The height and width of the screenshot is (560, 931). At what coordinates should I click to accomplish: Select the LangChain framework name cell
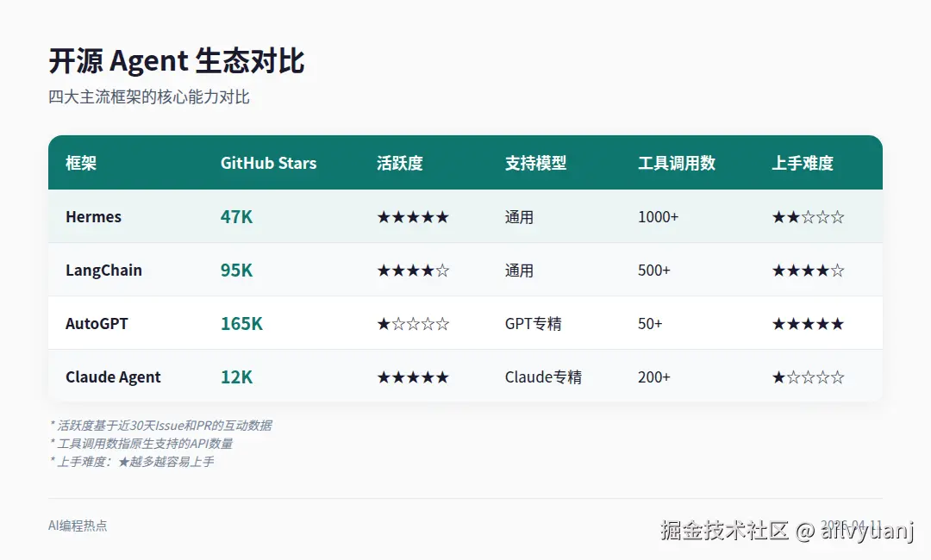coord(104,270)
